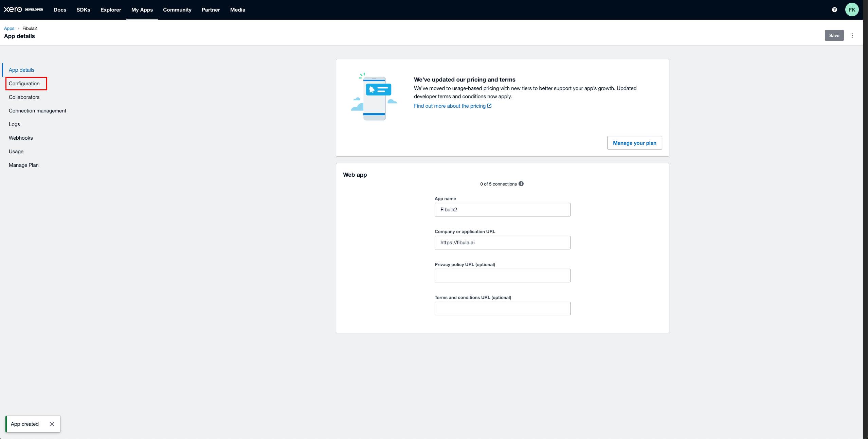868x439 pixels.
Task: Open the SDKs menu item
Action: [x=83, y=10]
